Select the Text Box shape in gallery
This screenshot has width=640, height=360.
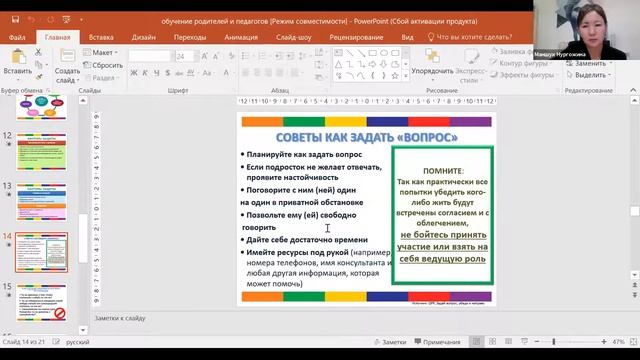pyautogui.click(x=338, y=53)
